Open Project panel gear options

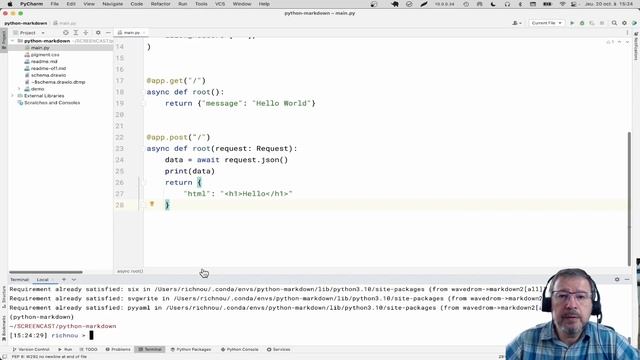(98, 33)
